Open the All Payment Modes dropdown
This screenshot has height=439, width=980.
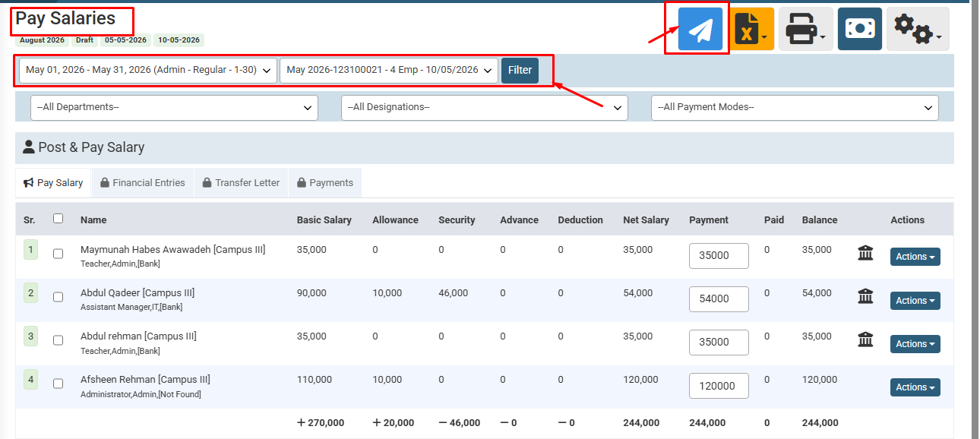pyautogui.click(x=795, y=108)
